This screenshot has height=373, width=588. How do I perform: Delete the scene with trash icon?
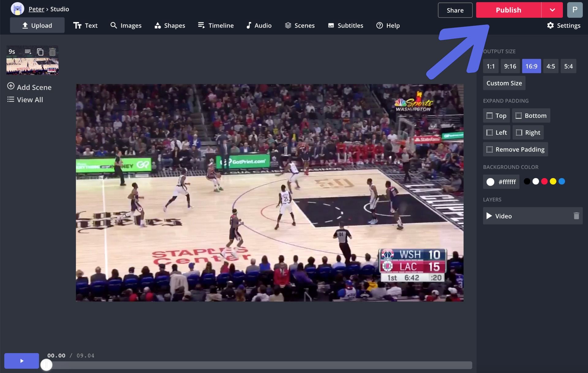(52, 52)
